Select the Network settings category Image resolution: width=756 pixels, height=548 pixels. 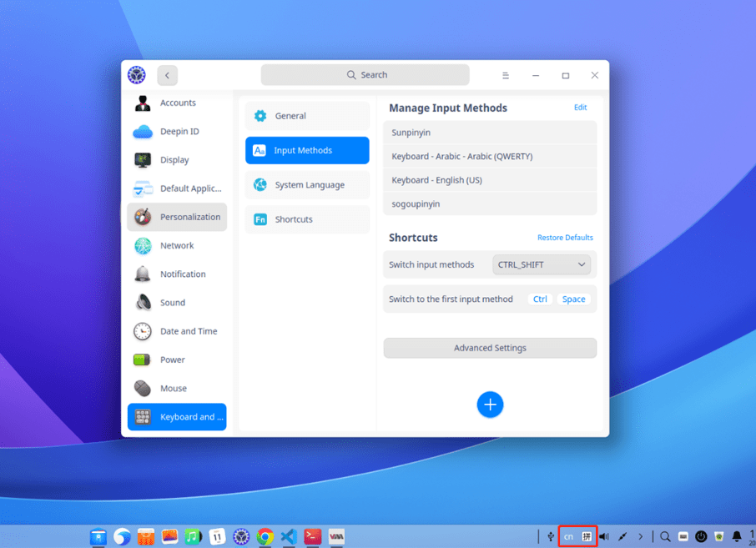coord(176,245)
